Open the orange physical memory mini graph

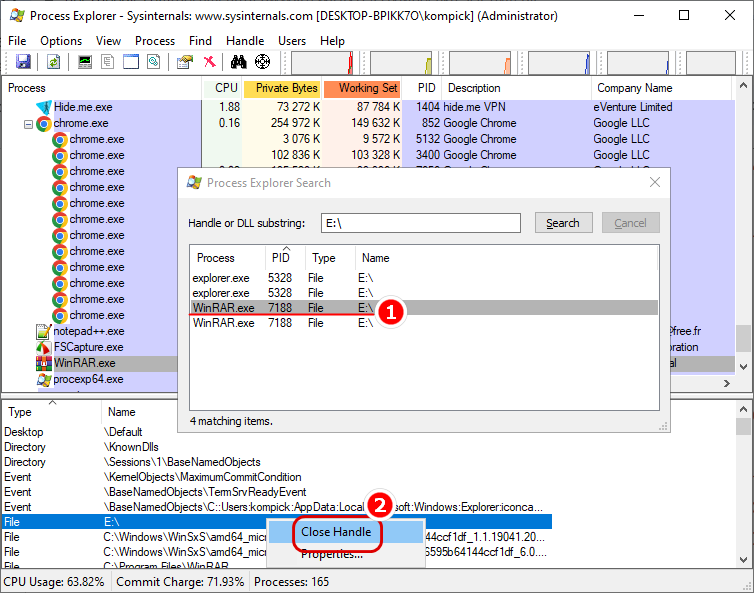pyautogui.click(x=480, y=63)
